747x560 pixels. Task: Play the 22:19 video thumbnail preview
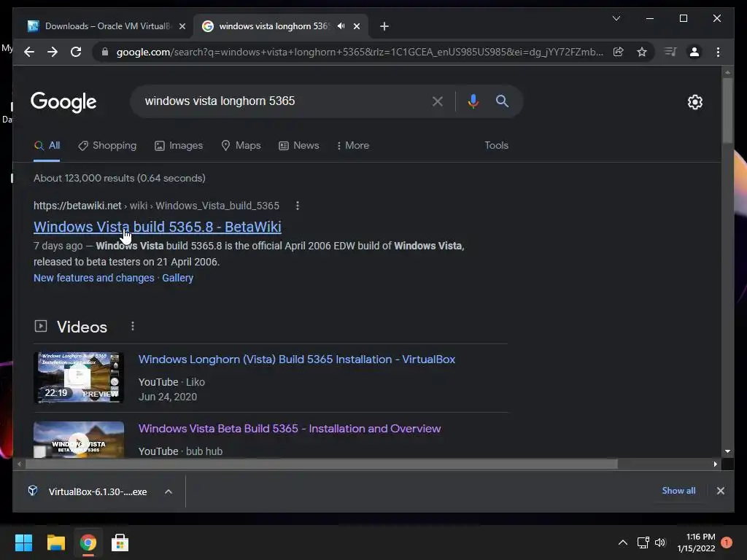tap(79, 378)
